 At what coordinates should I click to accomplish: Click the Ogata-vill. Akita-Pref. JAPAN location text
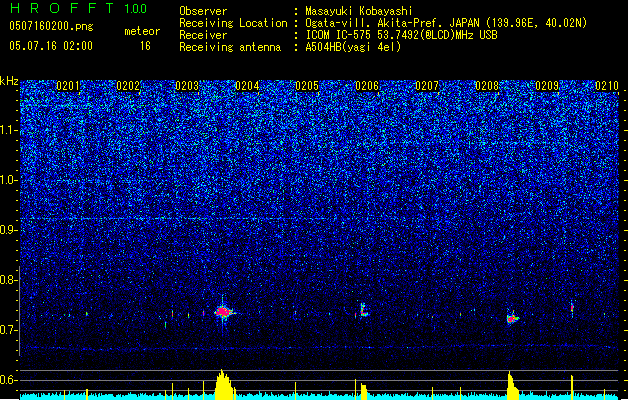pyautogui.click(x=446, y=23)
